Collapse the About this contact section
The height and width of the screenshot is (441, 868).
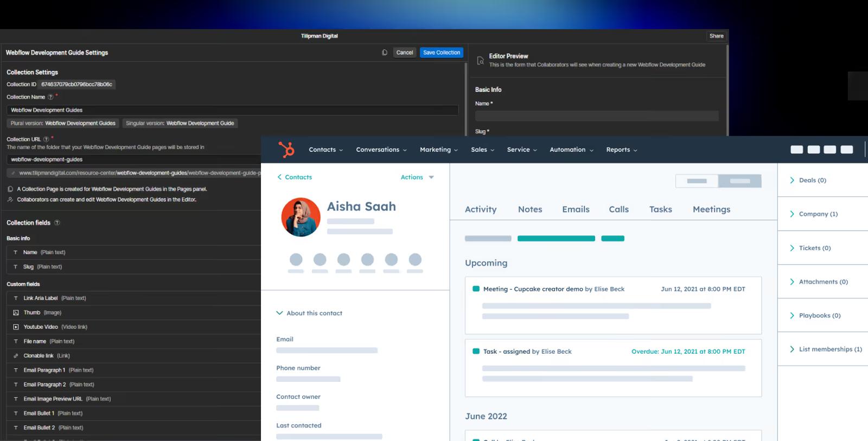tap(309, 313)
